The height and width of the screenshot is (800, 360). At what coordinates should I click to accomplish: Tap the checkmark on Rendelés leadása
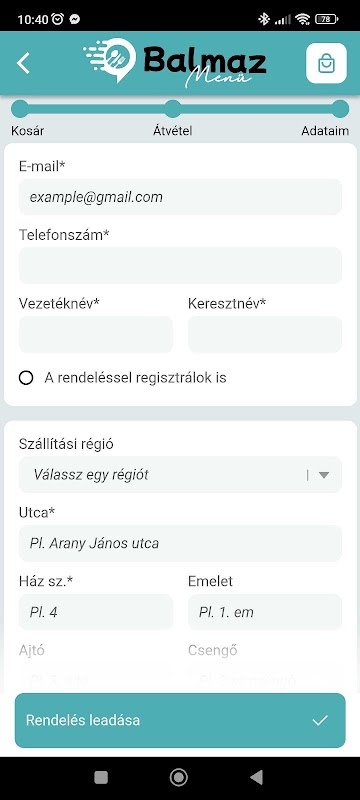320,720
